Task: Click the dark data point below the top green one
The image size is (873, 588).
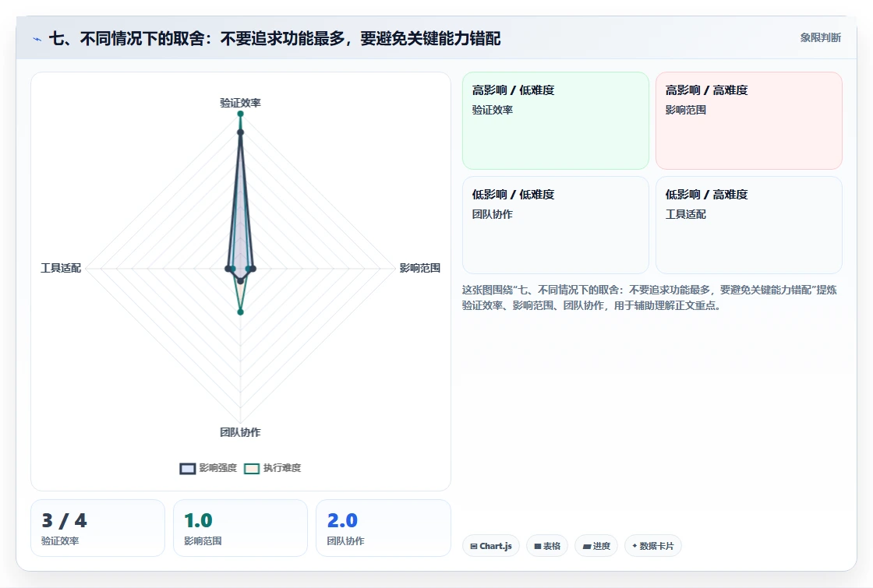Action: click(x=241, y=132)
